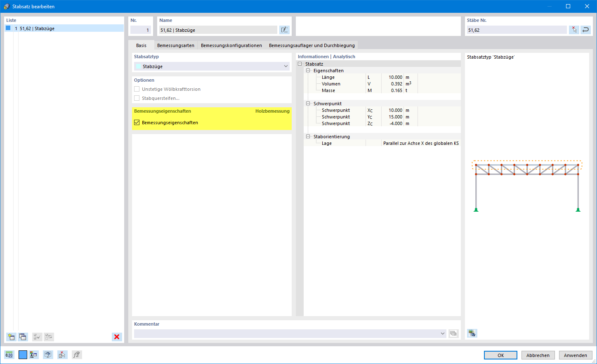The image size is (597, 364).
Task: Click the Name input field
Action: tap(218, 30)
